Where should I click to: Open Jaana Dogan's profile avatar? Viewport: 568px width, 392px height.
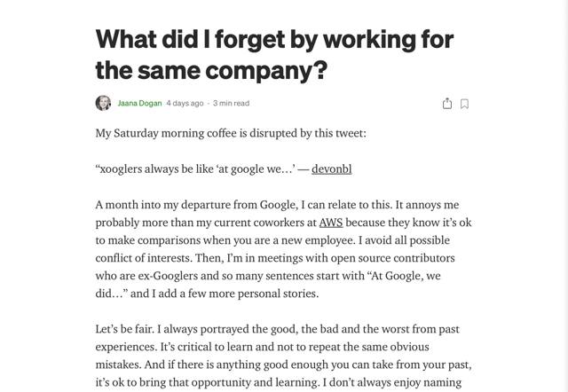click(x=103, y=103)
